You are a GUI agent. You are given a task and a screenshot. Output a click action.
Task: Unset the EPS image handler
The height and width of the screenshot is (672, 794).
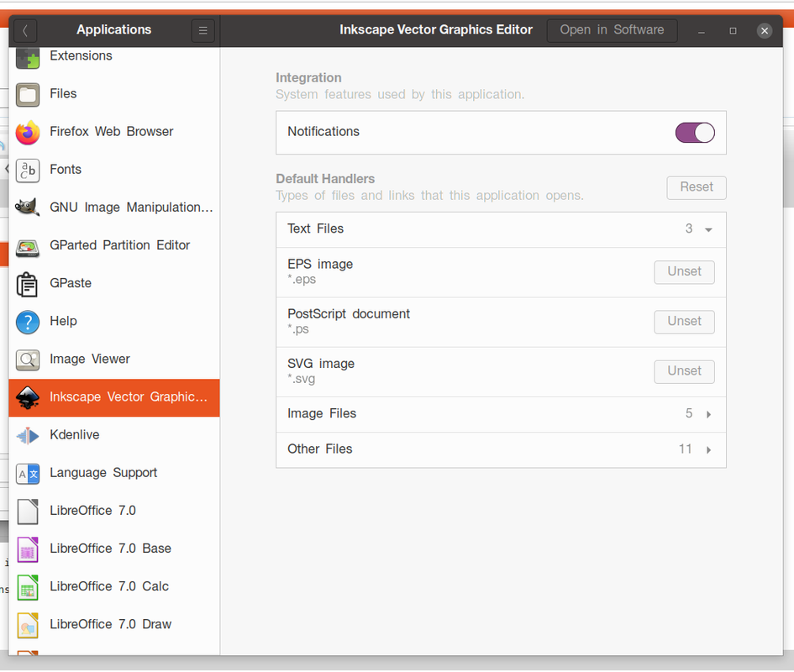pos(684,272)
